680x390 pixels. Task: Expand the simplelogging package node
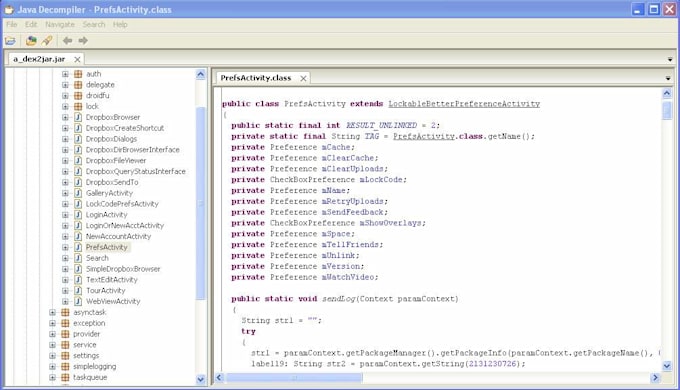(x=52, y=367)
